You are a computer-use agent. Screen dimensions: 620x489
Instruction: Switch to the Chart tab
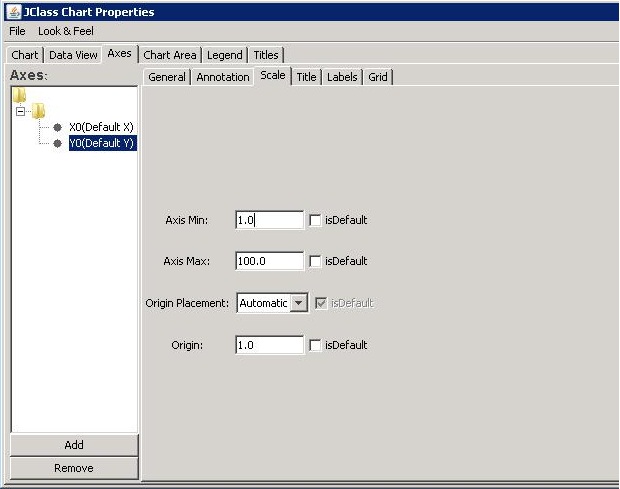point(25,55)
